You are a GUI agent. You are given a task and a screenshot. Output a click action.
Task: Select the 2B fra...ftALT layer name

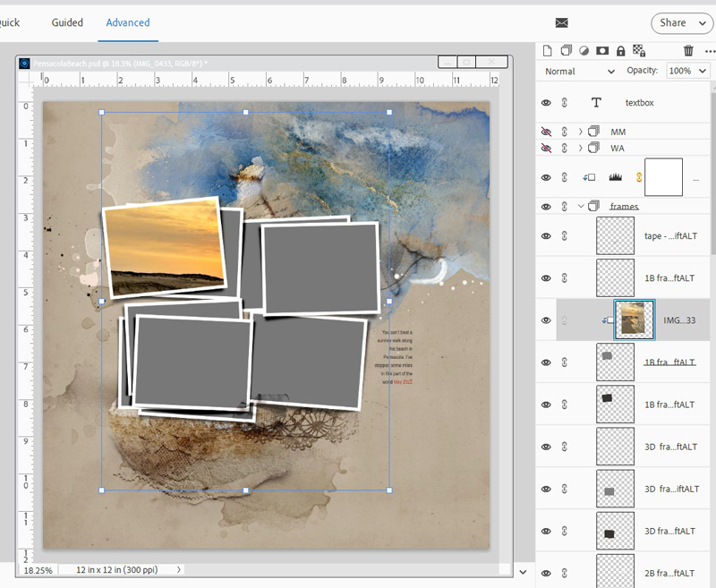click(669, 573)
